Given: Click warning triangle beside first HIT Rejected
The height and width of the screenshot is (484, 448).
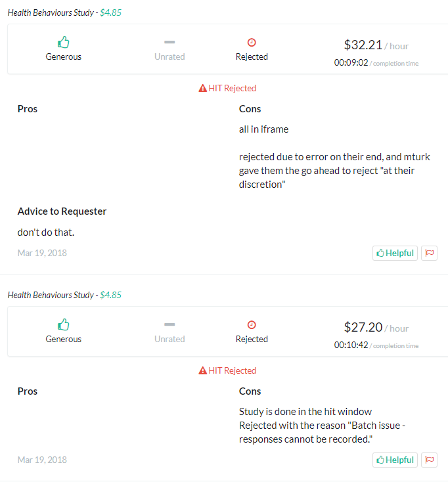Looking at the screenshot, I should coord(202,88).
